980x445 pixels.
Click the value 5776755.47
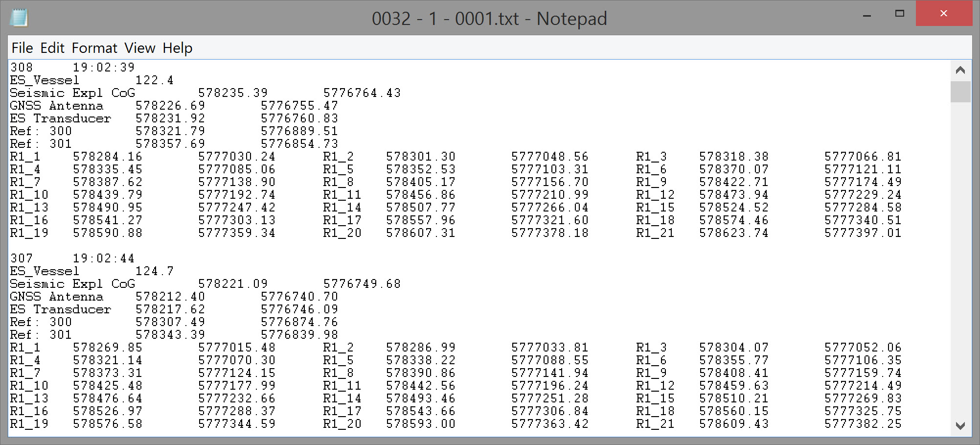point(299,105)
